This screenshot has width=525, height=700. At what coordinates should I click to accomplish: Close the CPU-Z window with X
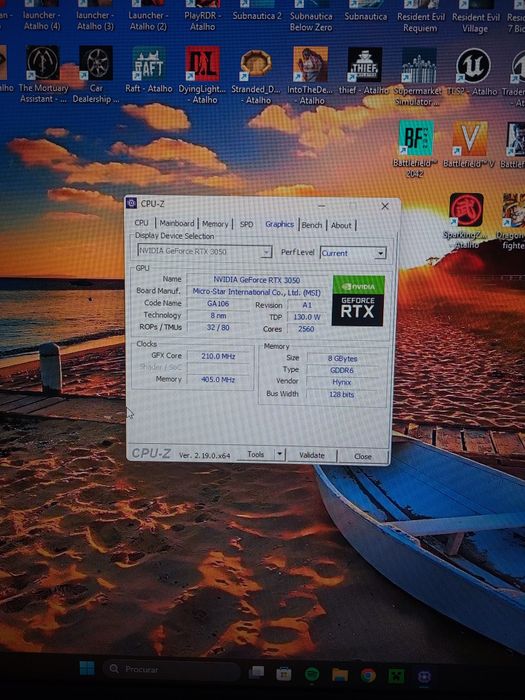[x=384, y=206]
